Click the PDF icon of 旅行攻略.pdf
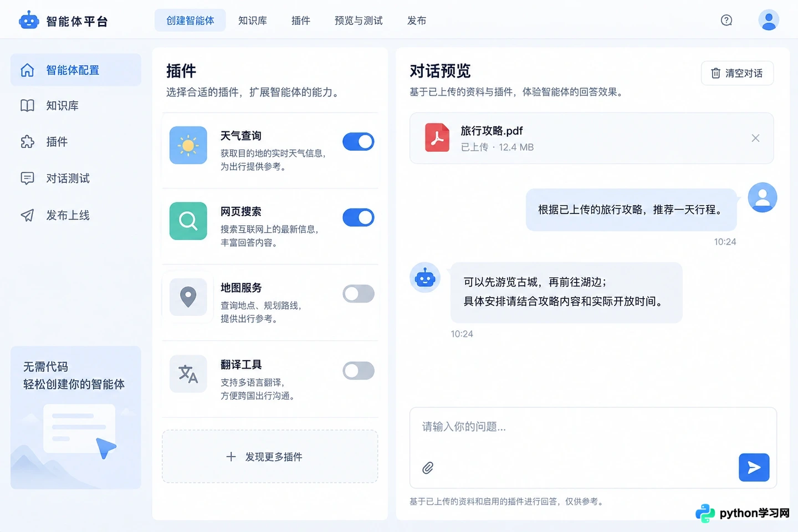 click(x=437, y=137)
